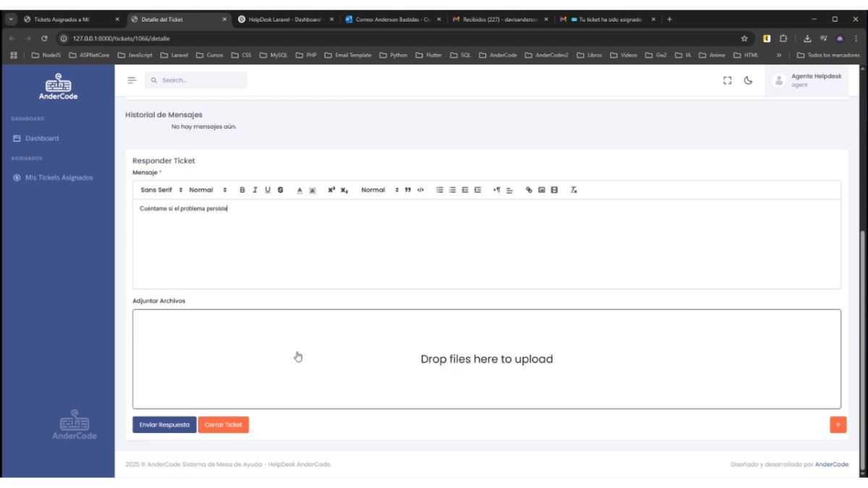Viewport: 868px width, 488px height.
Task: Insert an image via the editor toolbar
Action: pos(541,190)
